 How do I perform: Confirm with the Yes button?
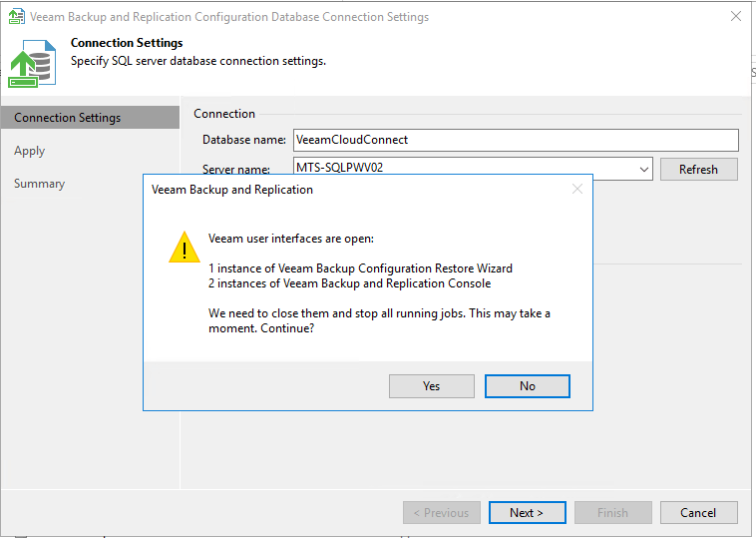pos(431,386)
